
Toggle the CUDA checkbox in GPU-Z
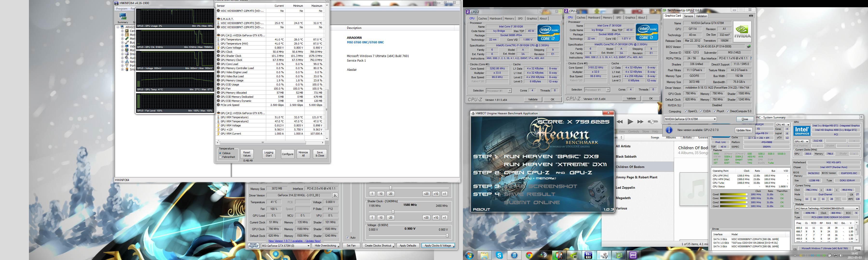701,111
